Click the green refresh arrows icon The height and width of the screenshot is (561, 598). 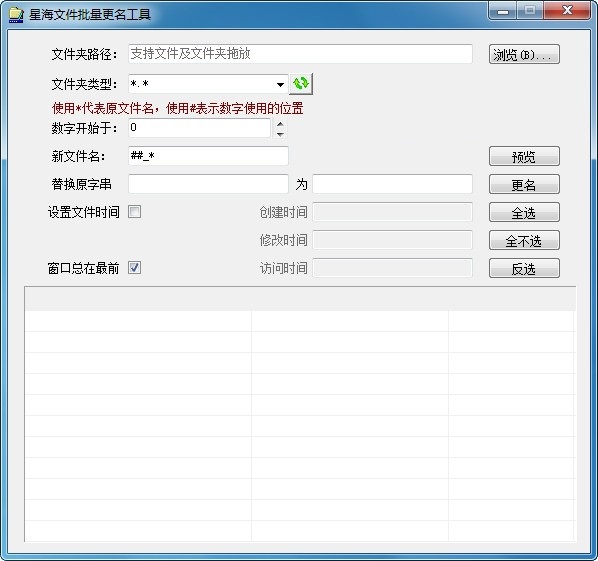301,84
